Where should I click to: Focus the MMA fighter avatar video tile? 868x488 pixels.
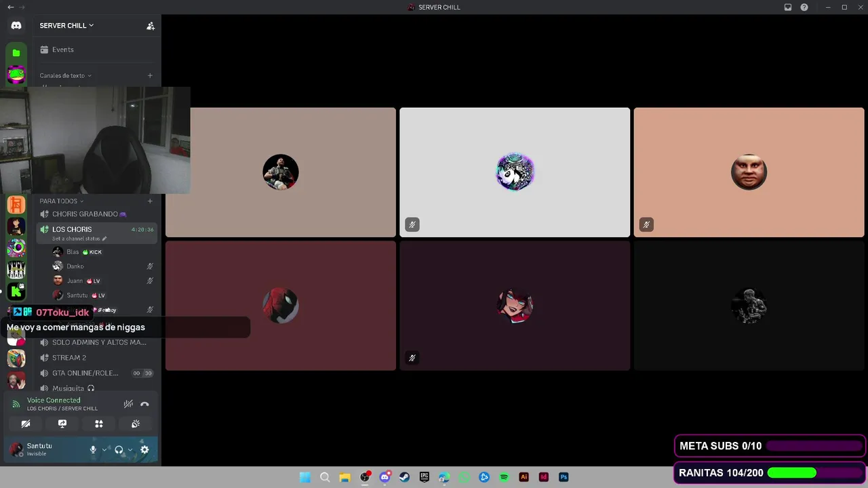tap(281, 172)
